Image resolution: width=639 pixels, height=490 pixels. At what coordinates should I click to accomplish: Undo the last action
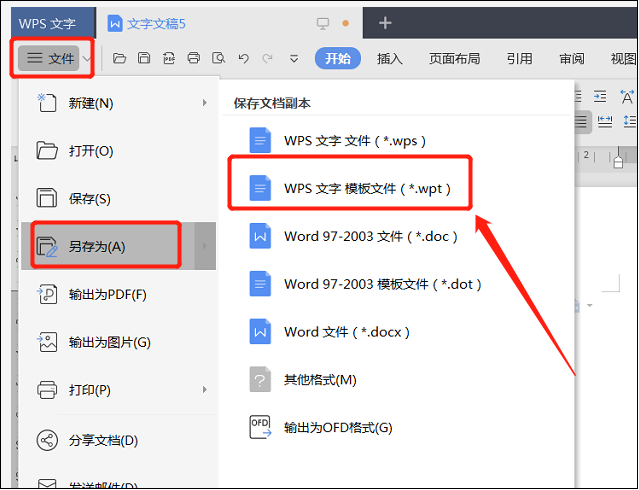click(x=243, y=58)
